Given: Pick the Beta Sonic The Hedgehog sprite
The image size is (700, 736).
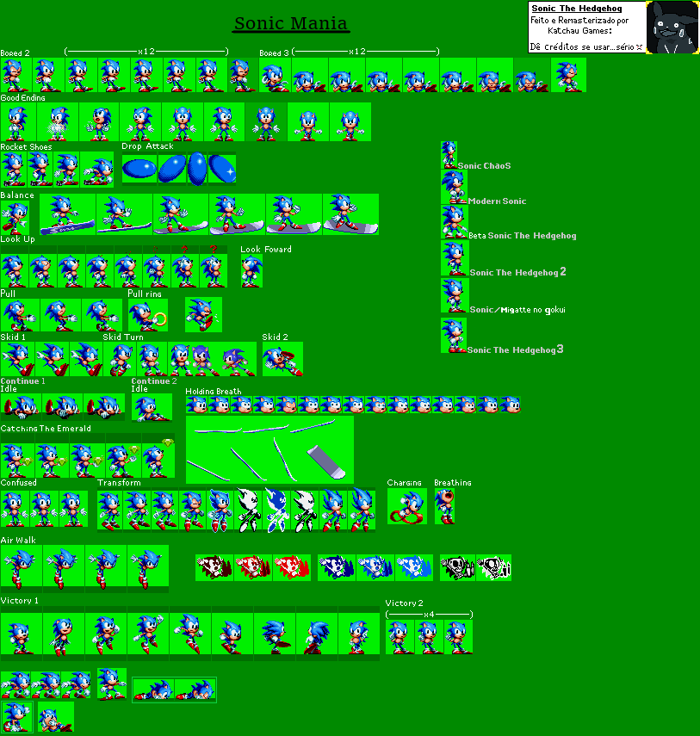Looking at the screenshot, I should [x=454, y=222].
